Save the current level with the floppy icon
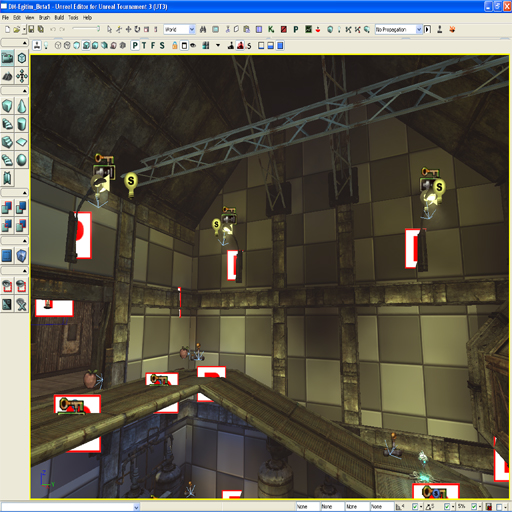The height and width of the screenshot is (512, 512). pos(31,30)
